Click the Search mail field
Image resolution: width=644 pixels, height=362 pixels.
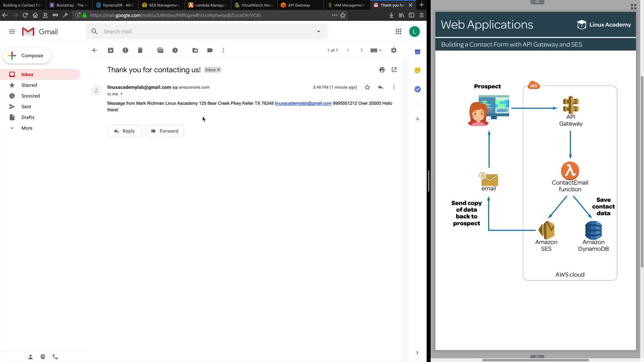pyautogui.click(x=201, y=32)
